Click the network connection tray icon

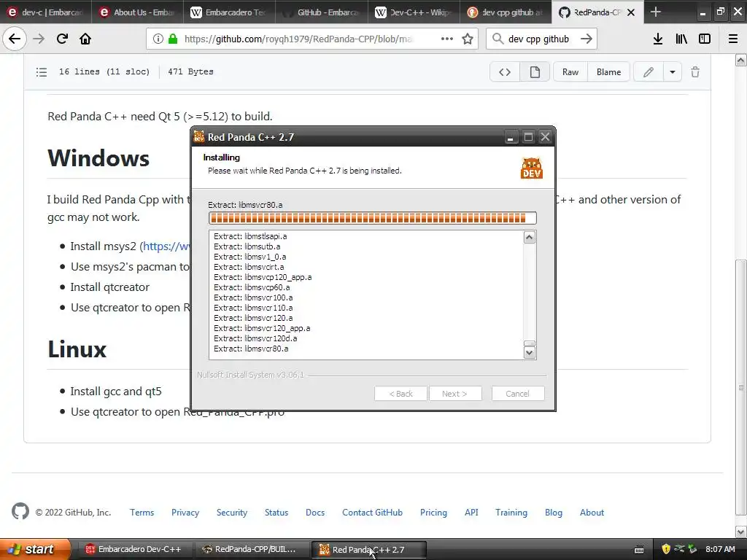[679, 549]
